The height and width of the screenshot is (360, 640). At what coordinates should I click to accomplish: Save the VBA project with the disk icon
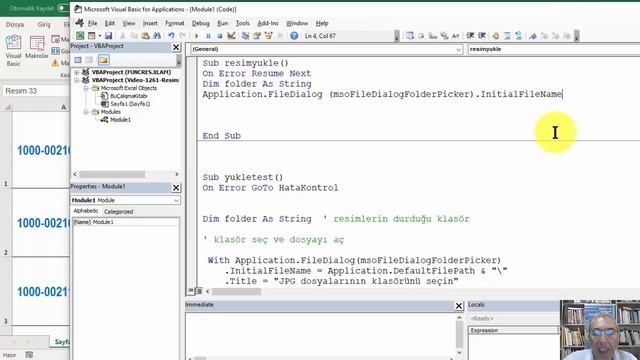point(108,36)
